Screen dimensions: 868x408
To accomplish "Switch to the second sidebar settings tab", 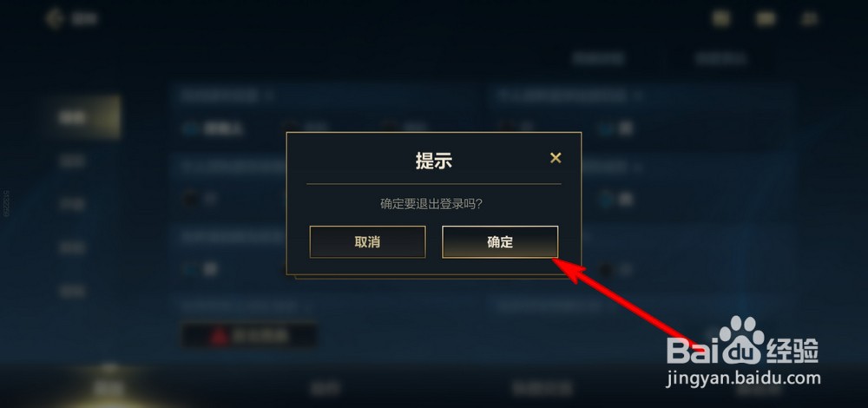I will (72, 161).
